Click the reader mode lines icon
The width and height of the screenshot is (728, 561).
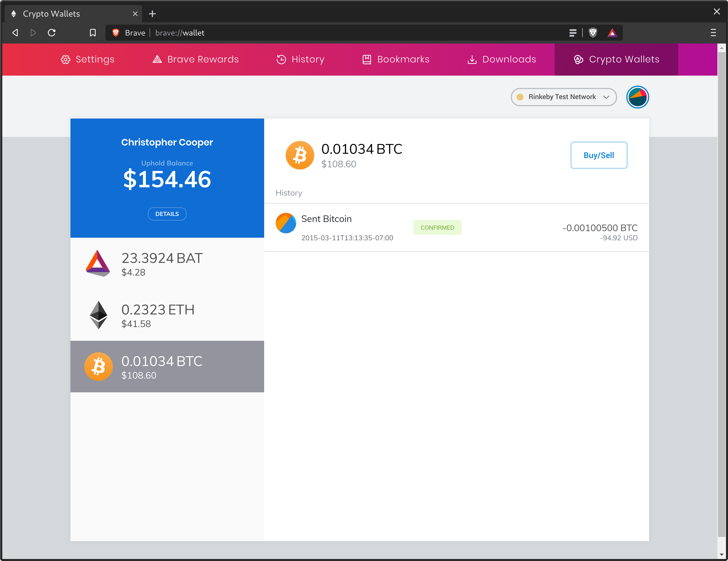pyautogui.click(x=573, y=33)
